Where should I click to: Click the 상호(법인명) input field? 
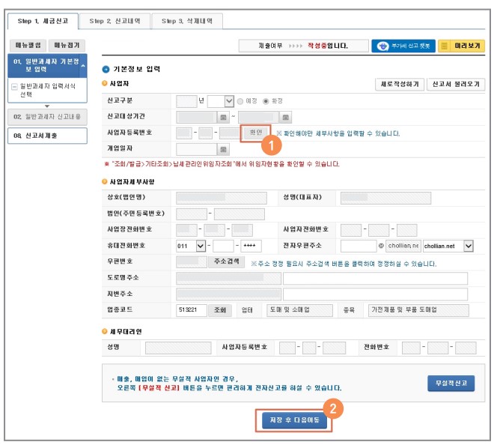(222, 198)
